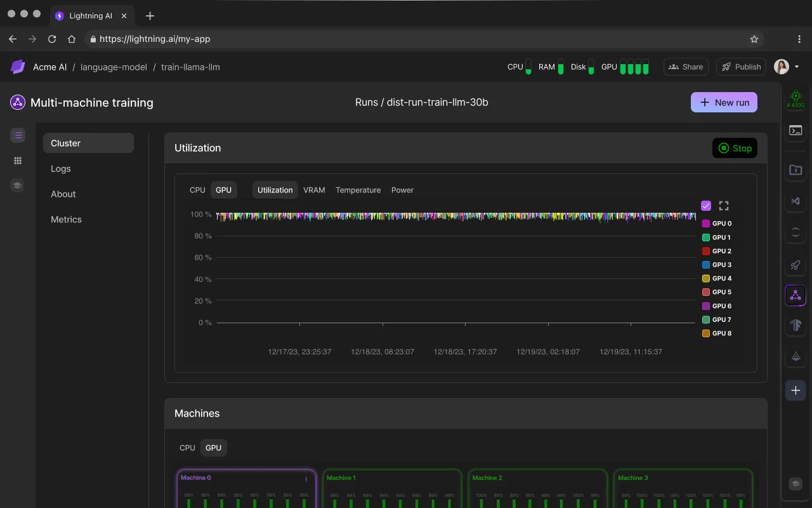Expand the utilization chart to fullscreen
Viewport: 812px width, 508px height.
pyautogui.click(x=724, y=206)
